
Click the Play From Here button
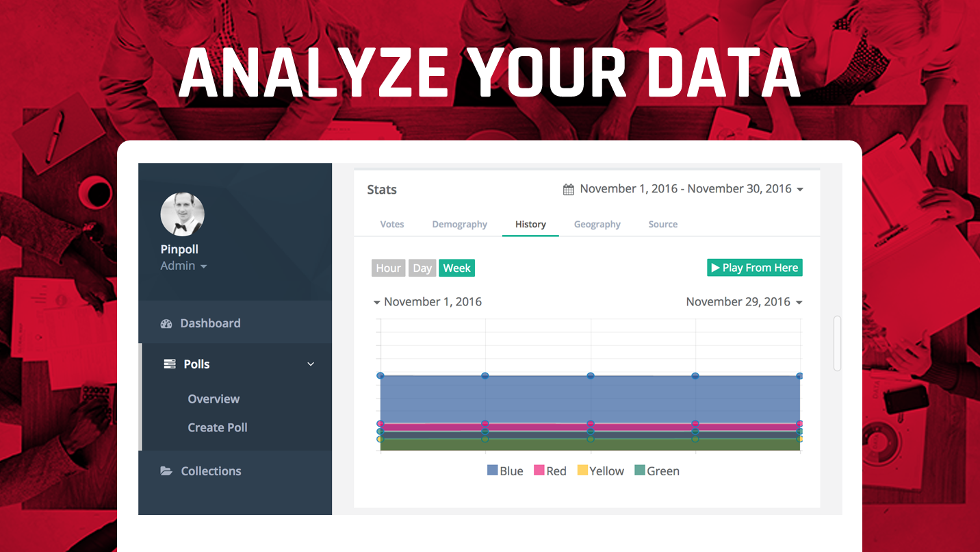pos(755,268)
